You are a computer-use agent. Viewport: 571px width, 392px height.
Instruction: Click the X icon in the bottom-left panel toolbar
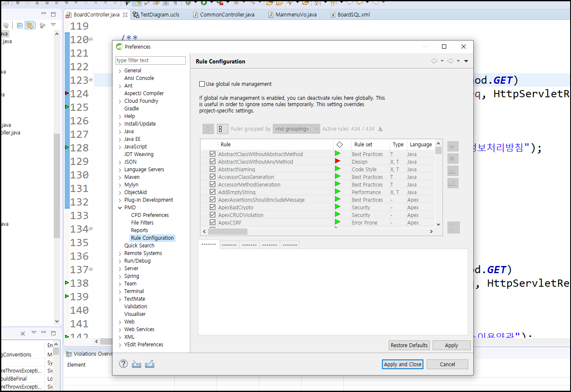tap(23, 333)
